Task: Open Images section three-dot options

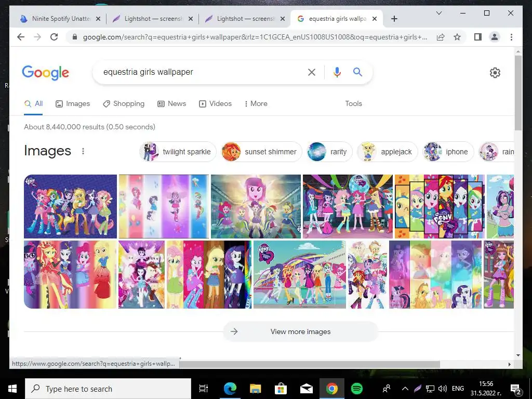Action: point(83,151)
